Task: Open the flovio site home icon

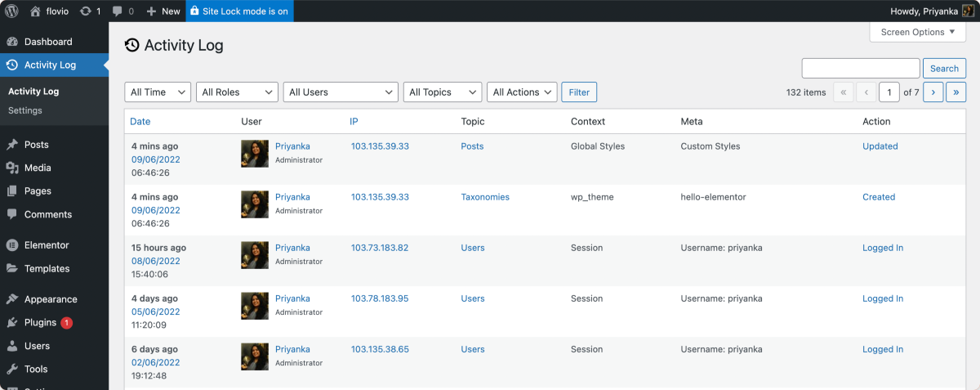Action: 35,11
